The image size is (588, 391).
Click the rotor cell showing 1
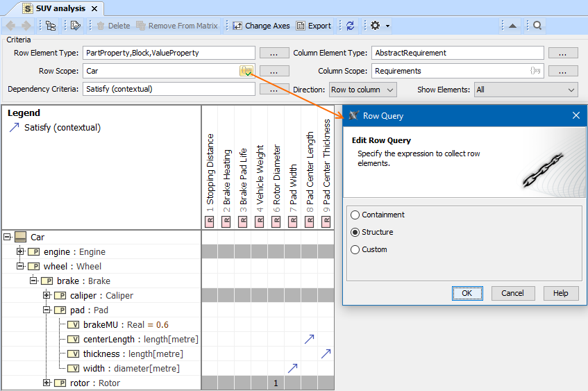click(x=276, y=383)
